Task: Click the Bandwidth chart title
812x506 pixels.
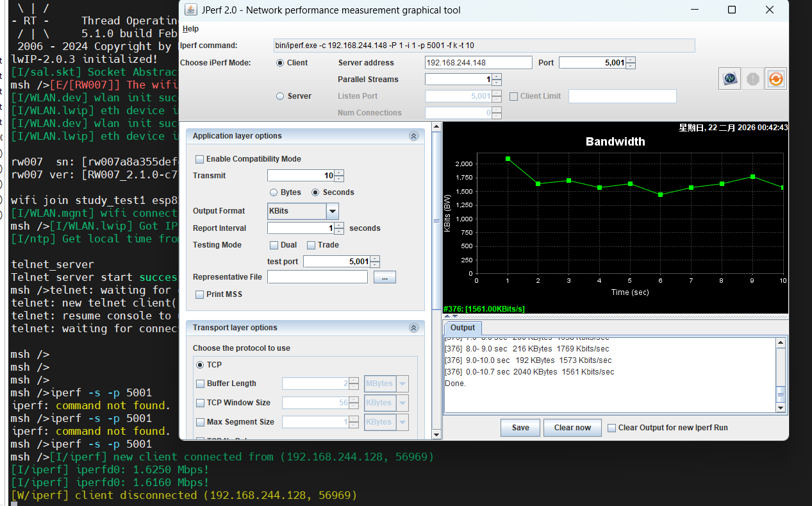Action: (615, 142)
